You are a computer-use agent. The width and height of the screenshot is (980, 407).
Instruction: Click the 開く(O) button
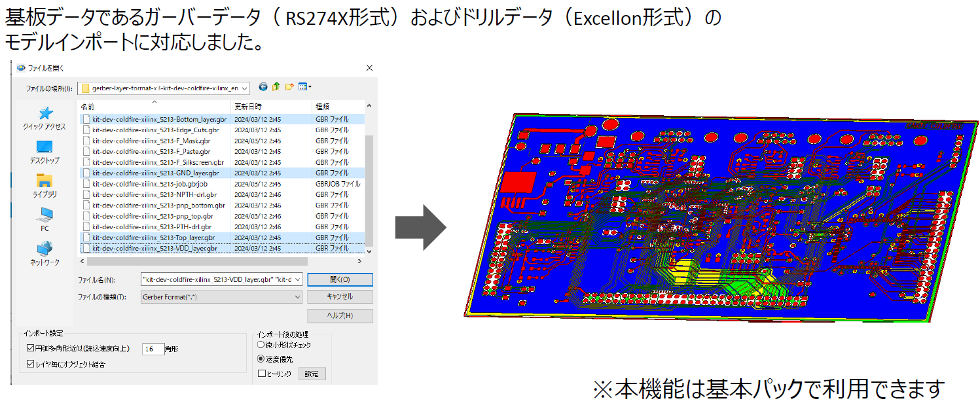(x=340, y=279)
